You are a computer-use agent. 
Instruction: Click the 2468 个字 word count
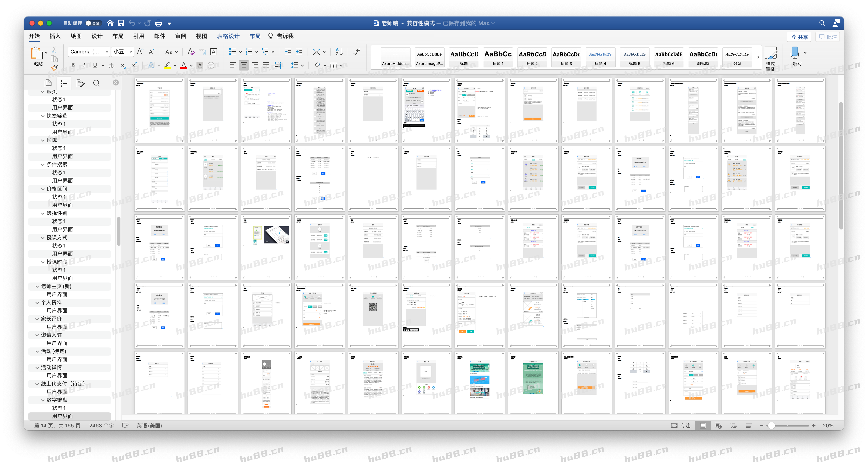[101, 426]
